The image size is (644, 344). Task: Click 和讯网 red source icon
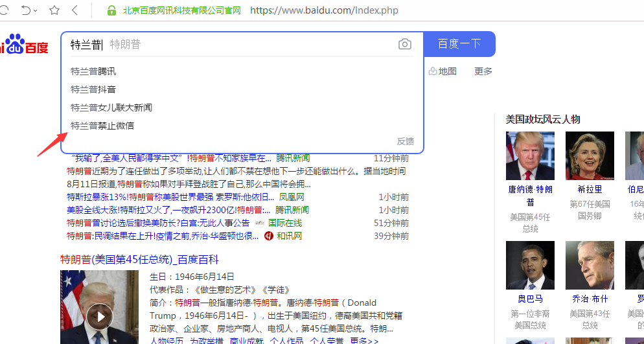coord(269,236)
